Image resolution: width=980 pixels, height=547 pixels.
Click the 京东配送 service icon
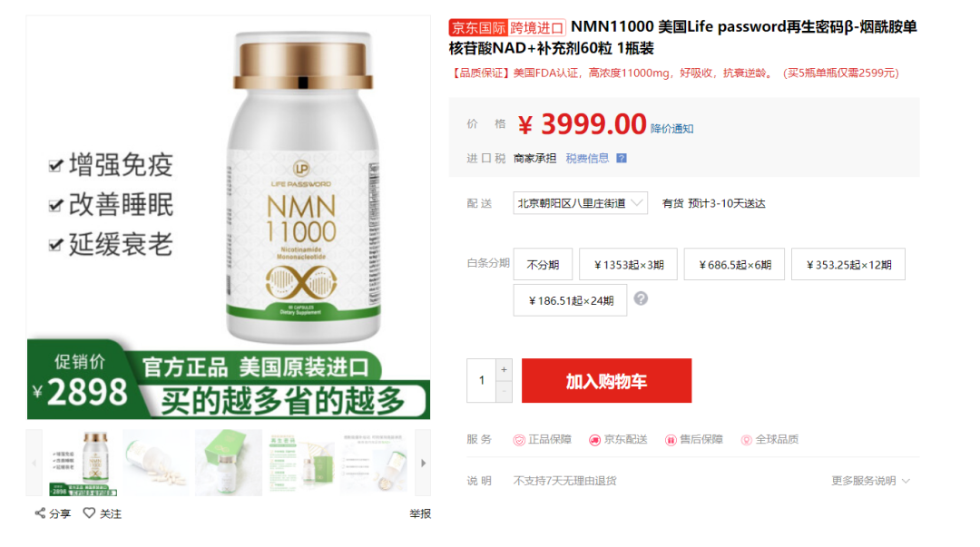[x=594, y=440]
